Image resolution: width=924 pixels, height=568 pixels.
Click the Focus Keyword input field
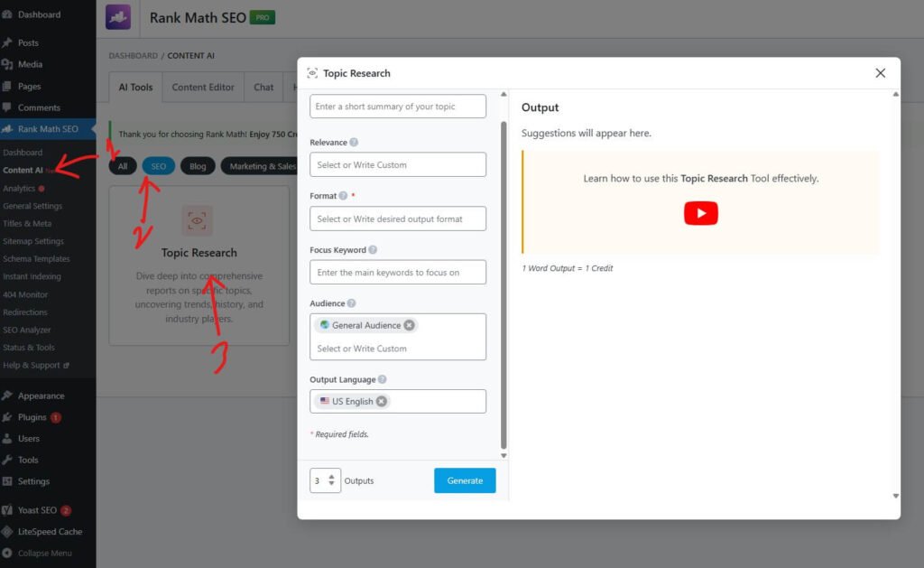[398, 273]
